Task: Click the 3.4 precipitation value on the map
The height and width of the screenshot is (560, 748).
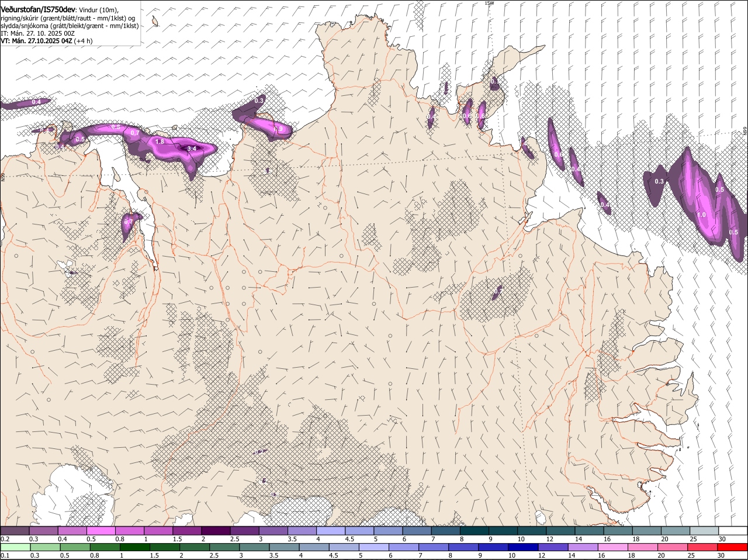Action: click(191, 149)
